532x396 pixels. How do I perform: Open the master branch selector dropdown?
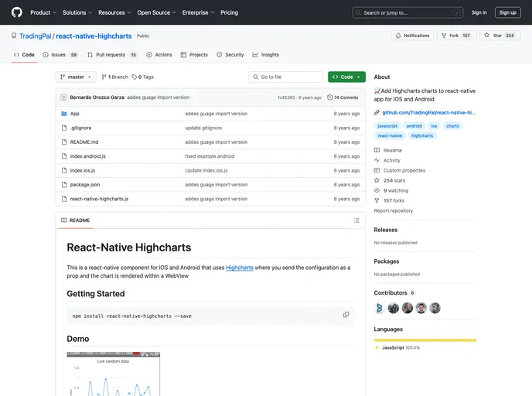pyautogui.click(x=76, y=77)
